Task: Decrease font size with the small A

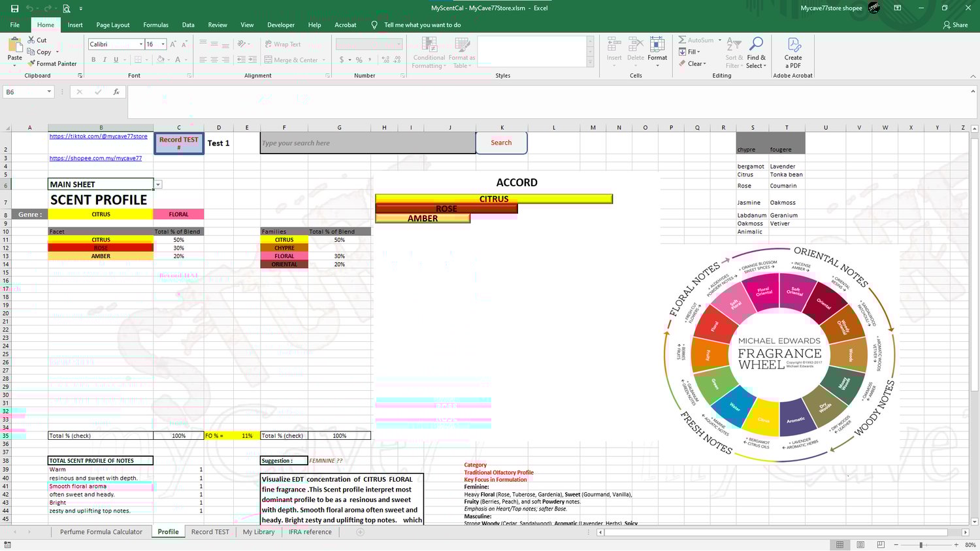Action: coord(184,44)
